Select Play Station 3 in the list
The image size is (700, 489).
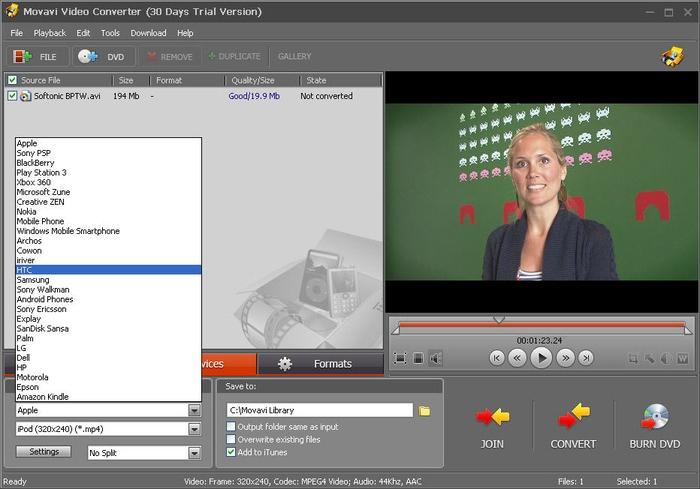click(x=108, y=172)
